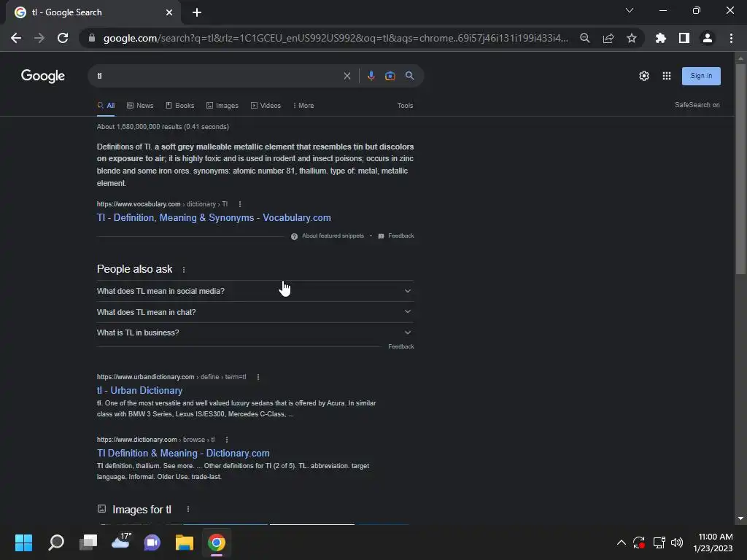The width and height of the screenshot is (747, 560).
Task: Open the Windows Start menu
Action: pos(23,542)
